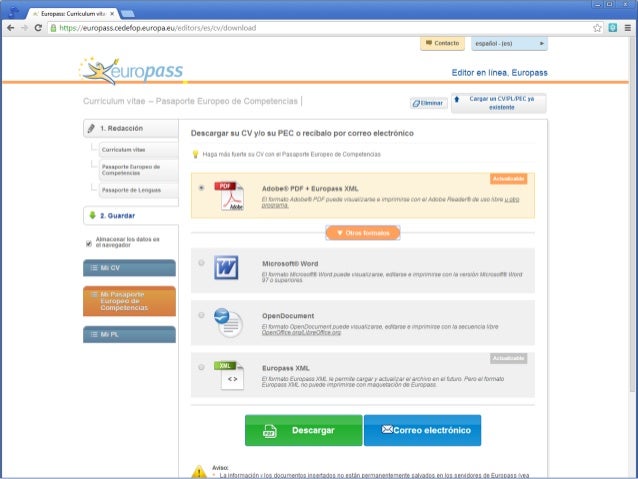Click the PDF icon on Descargar button

(269, 431)
